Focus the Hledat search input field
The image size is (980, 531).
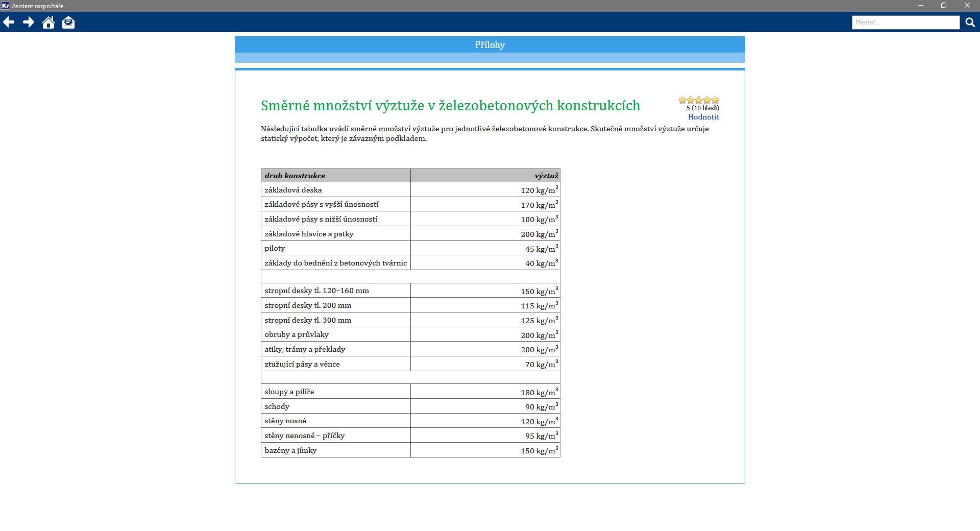coord(905,22)
